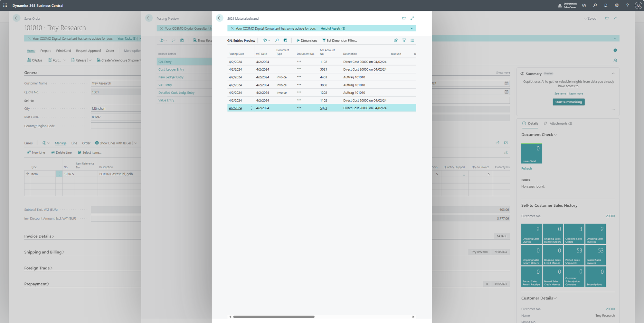The height and width of the screenshot is (323, 644).
Task: Toggle the filter pane funnel icon
Action: (x=404, y=41)
